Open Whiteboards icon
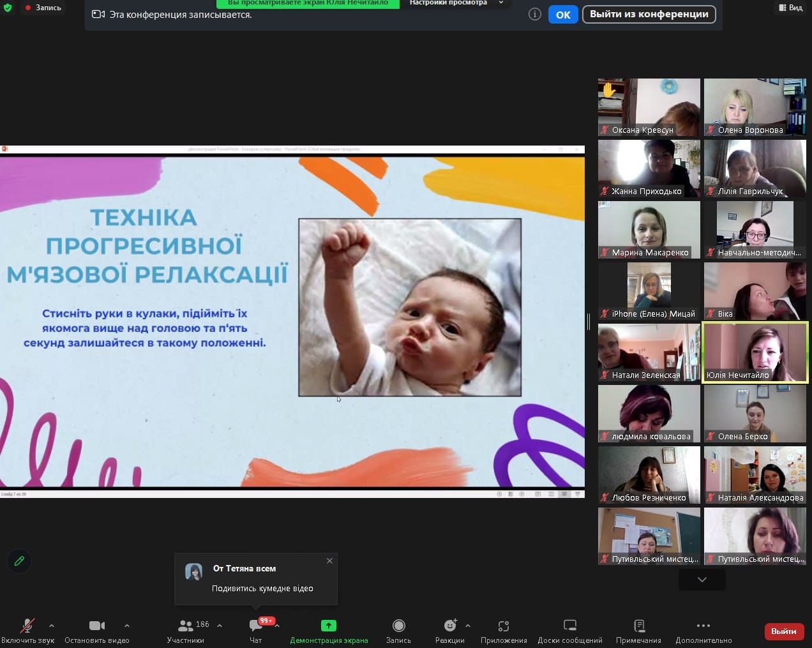Screen dimensions: 812x648 570,626
